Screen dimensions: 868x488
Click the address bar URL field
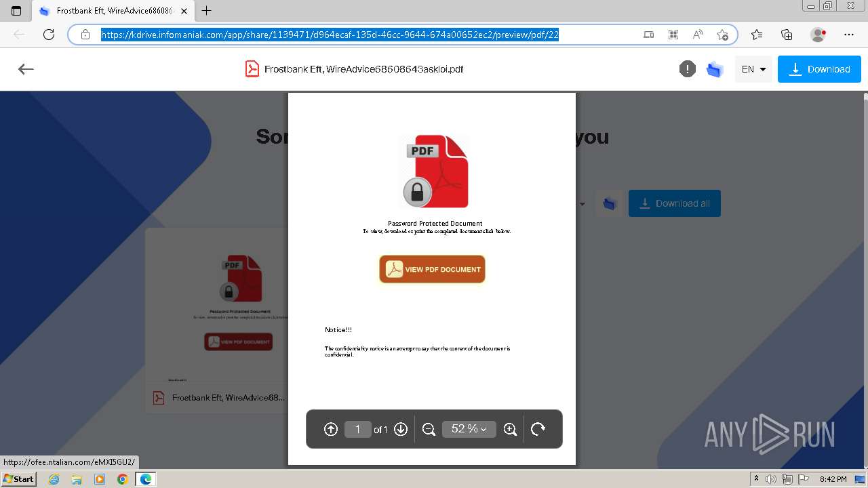pos(330,35)
